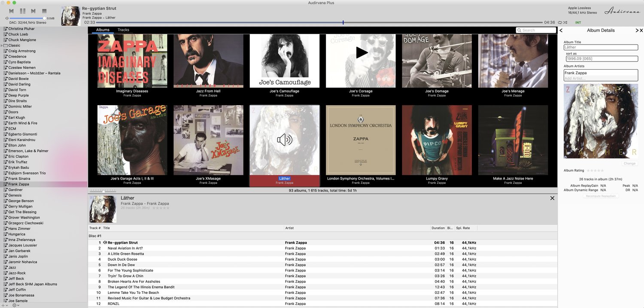This screenshot has height=308, width=644.
Task: Close the Läther track list panel
Action: pos(552,198)
